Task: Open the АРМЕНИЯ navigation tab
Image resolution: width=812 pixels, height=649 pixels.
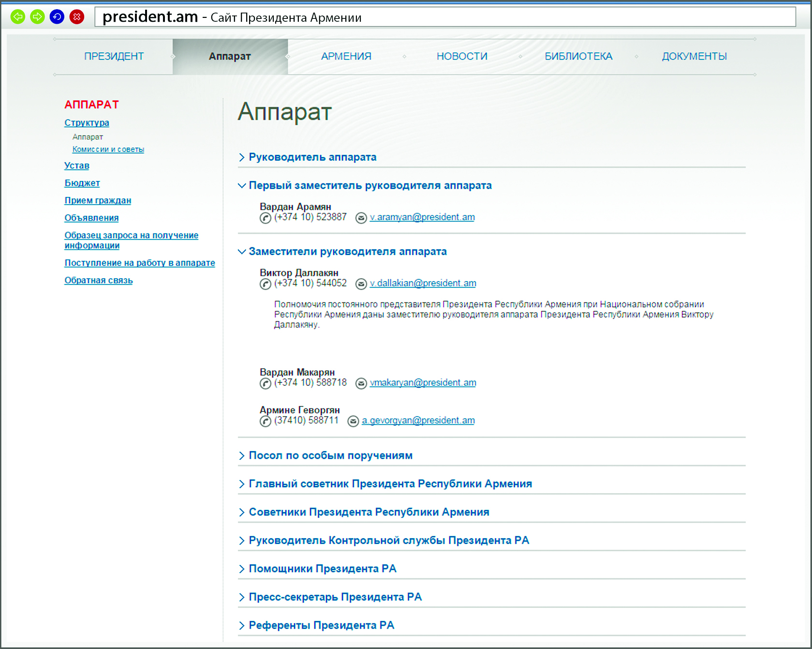Action: (x=346, y=56)
